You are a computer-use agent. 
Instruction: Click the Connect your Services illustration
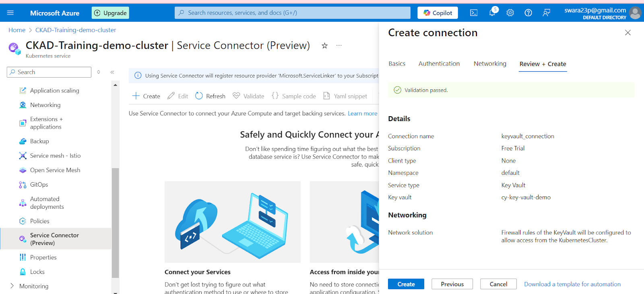click(233, 222)
